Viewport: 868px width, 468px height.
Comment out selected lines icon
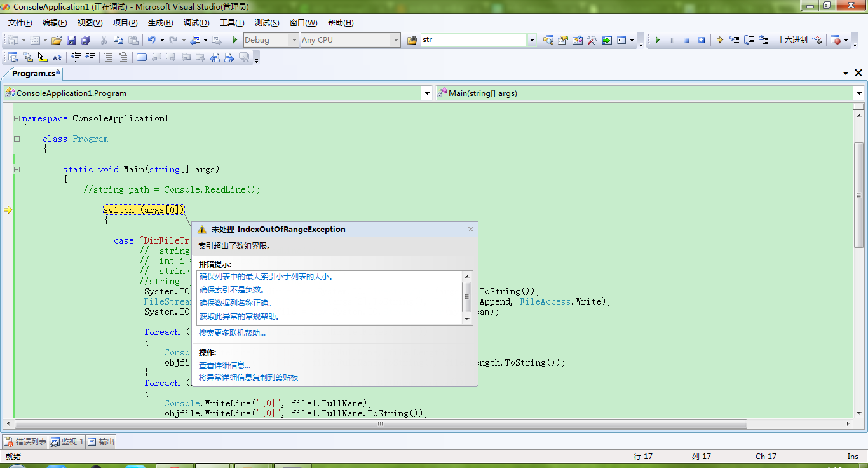pos(109,57)
